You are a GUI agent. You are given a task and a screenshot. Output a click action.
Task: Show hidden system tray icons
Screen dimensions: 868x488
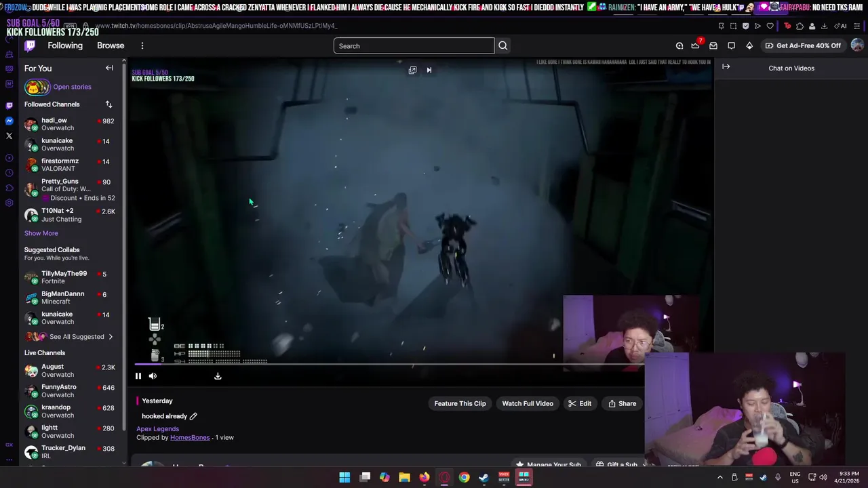click(x=721, y=477)
